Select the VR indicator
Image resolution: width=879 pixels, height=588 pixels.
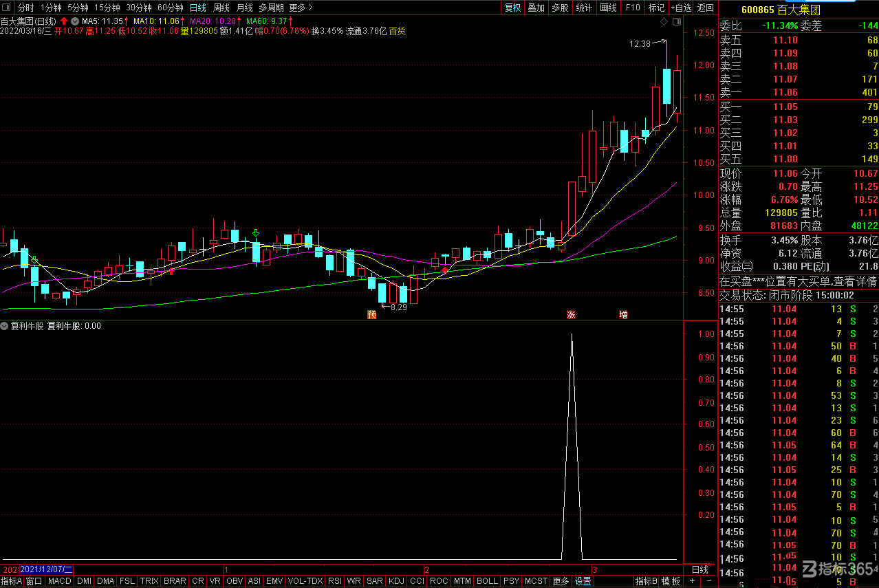tap(215, 581)
